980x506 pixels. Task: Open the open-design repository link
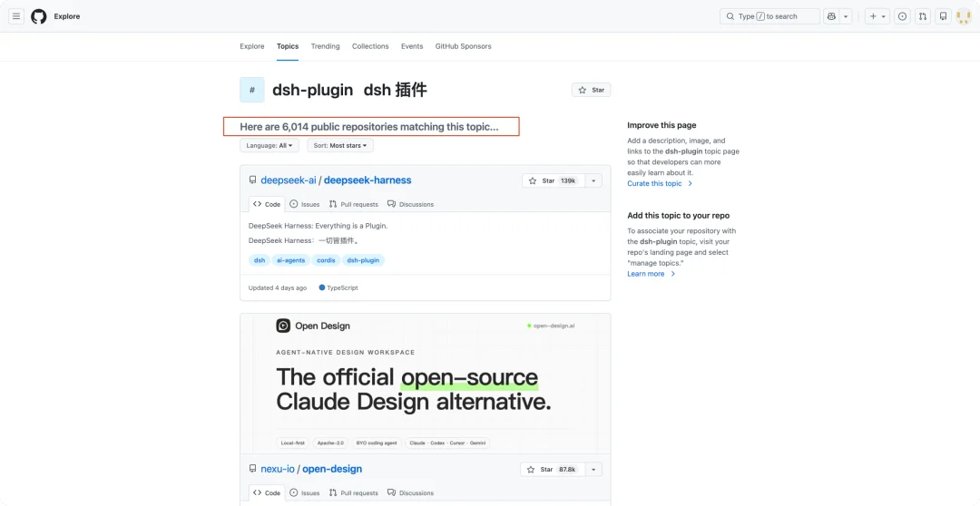(332, 469)
